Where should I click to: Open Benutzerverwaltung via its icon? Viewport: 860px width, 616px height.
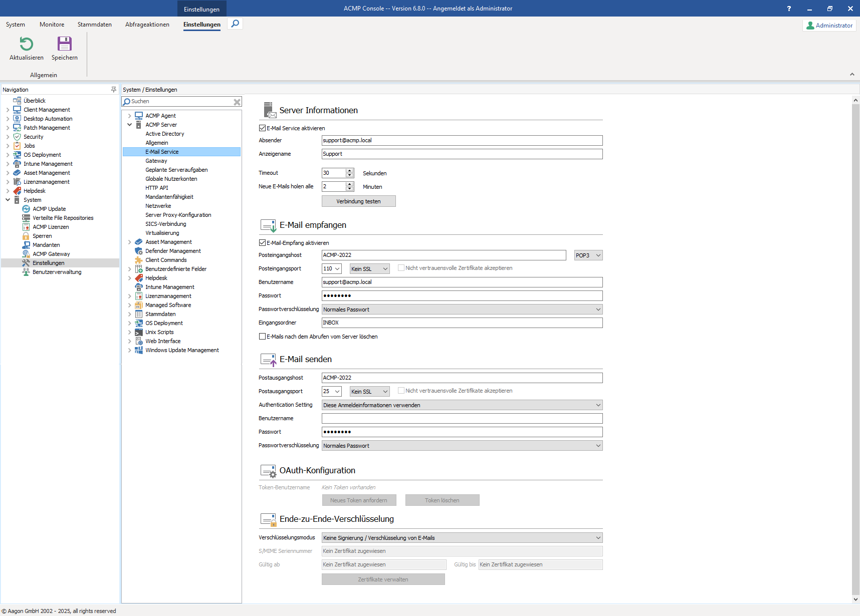pyautogui.click(x=26, y=272)
